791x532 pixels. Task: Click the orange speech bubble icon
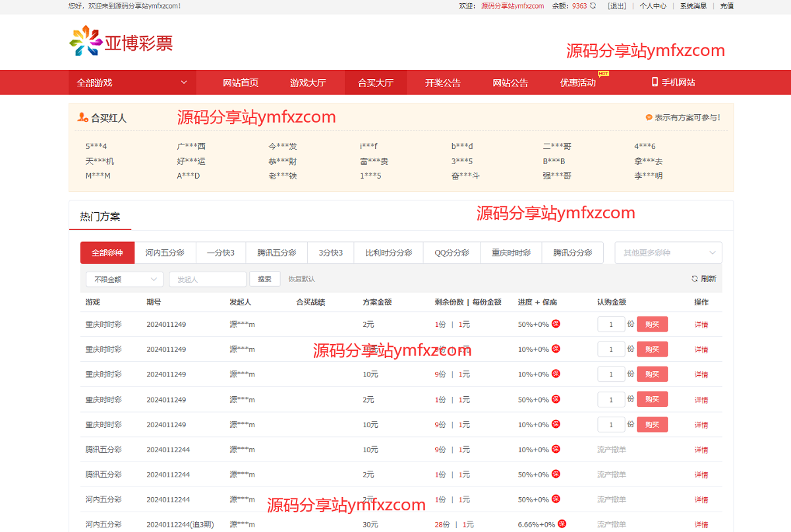tap(649, 117)
